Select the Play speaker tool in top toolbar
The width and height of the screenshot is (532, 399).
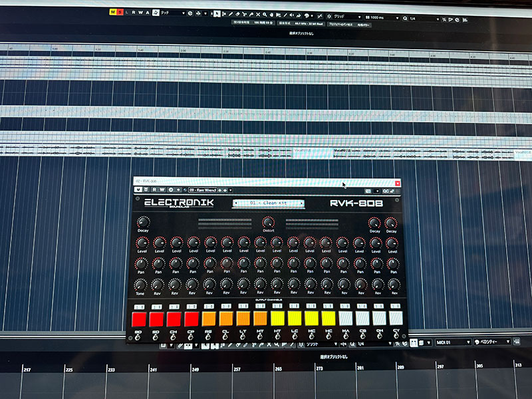point(292,15)
